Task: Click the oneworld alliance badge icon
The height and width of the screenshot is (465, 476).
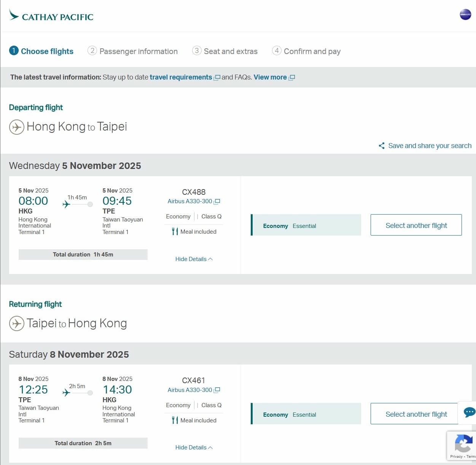Action: [x=465, y=14]
